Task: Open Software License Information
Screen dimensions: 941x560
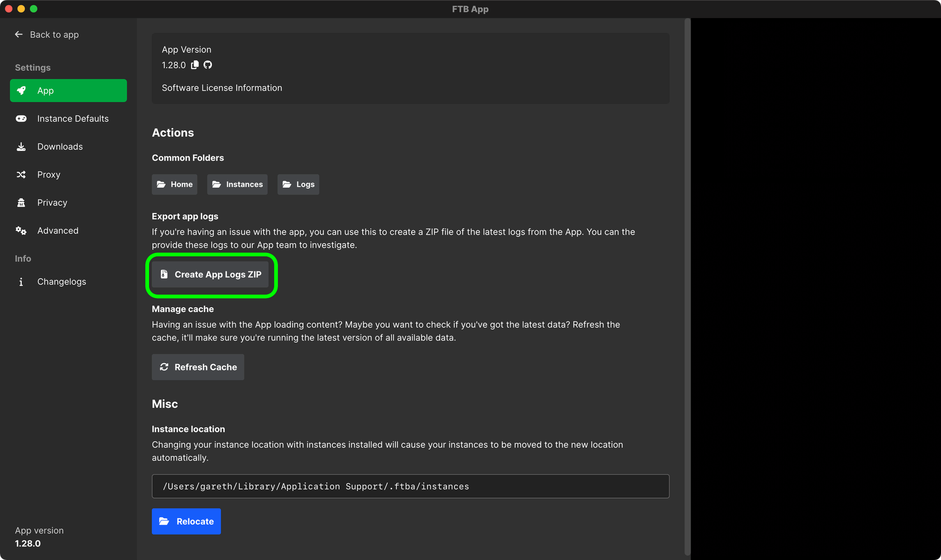Action: pyautogui.click(x=222, y=88)
